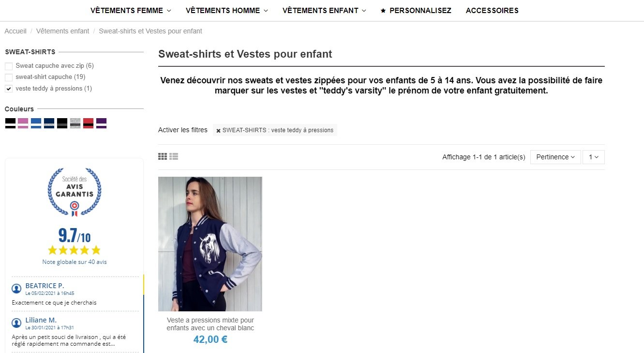Select the pink and white color swatch
Screen dimensions: 644x353
(x=23, y=123)
